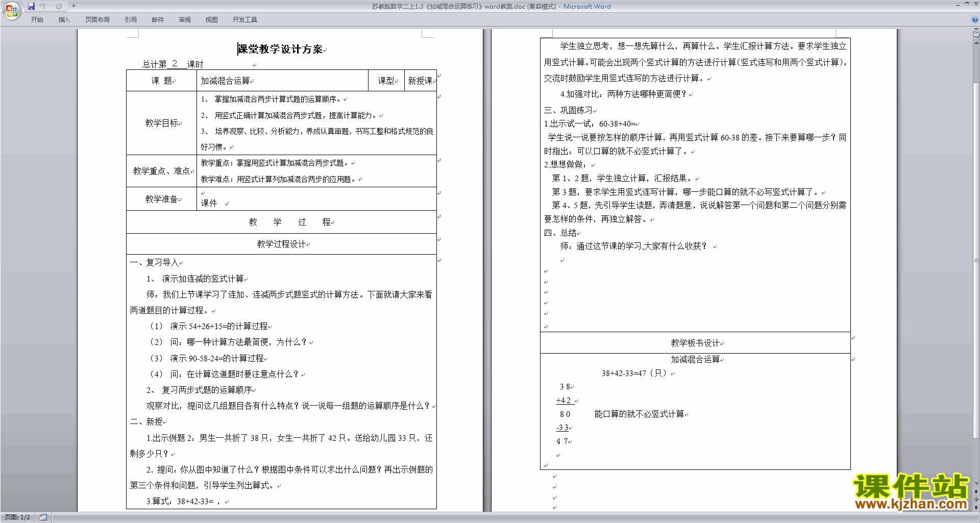The width and height of the screenshot is (980, 523).
Task: Save the document via Quick Access toolbar
Action: pos(31,6)
